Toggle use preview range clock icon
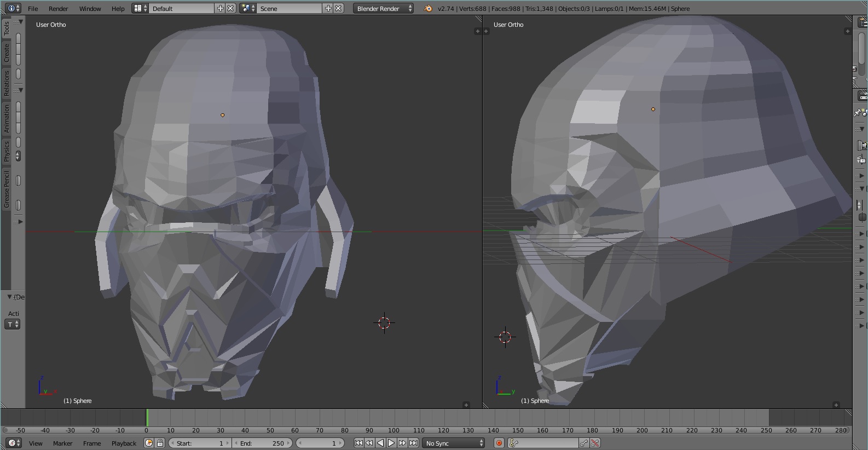 [149, 443]
